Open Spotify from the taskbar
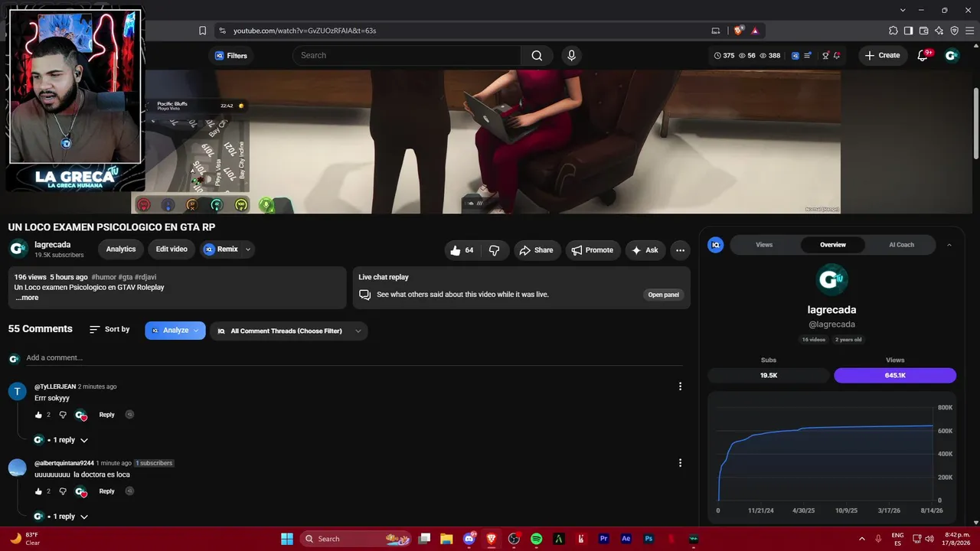980x551 pixels. point(537,539)
